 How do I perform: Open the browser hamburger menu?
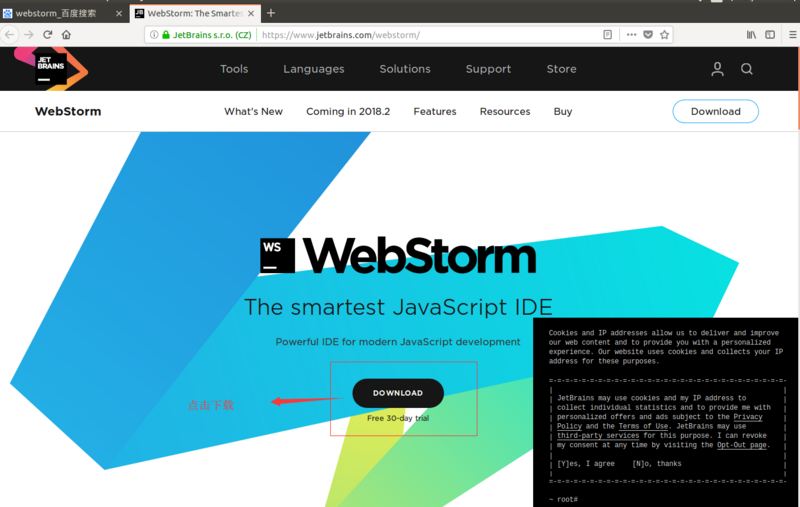793,35
